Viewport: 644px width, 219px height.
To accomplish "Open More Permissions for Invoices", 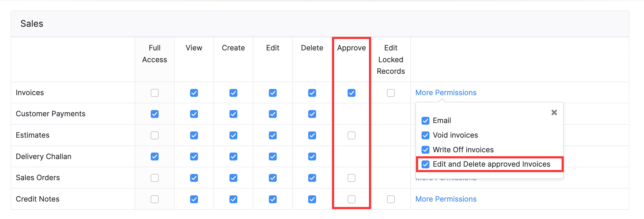I will point(446,93).
